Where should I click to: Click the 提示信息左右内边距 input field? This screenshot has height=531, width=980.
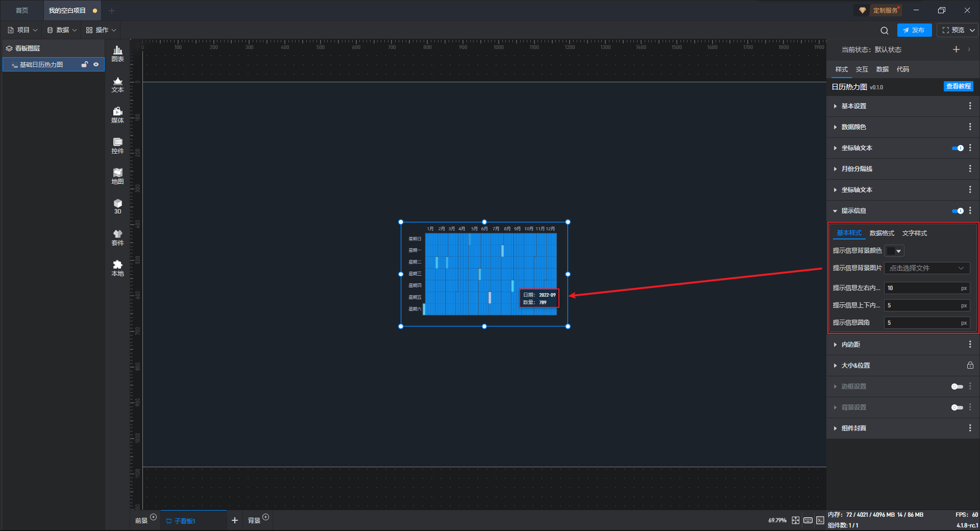[927, 288]
